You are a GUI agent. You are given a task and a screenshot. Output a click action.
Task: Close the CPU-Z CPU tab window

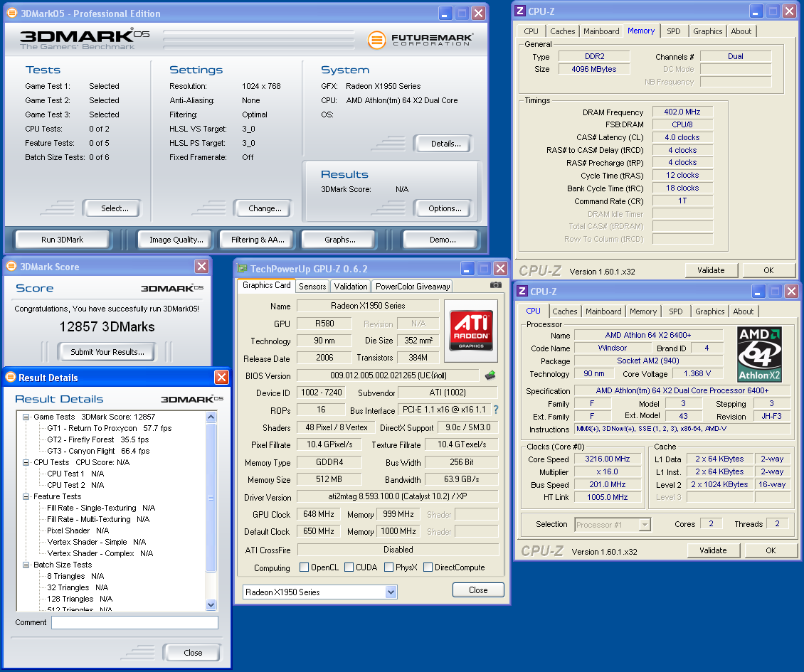click(x=791, y=291)
